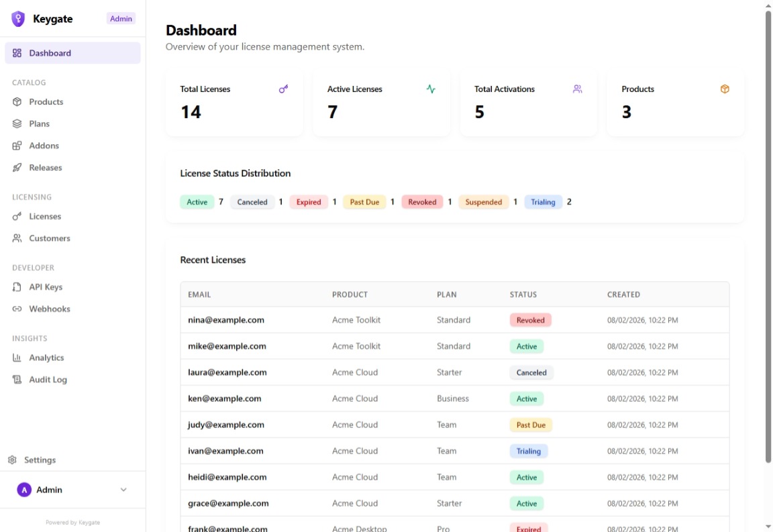Image resolution: width=773 pixels, height=532 pixels.
Task: Click the vertical page scrollbar
Action: point(768,237)
